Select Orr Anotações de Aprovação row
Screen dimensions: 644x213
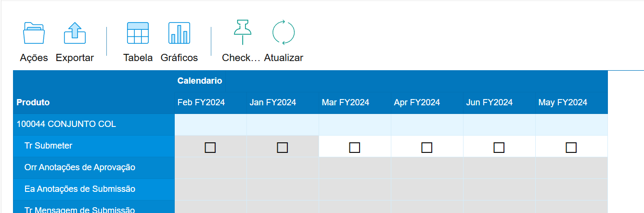(x=94, y=168)
